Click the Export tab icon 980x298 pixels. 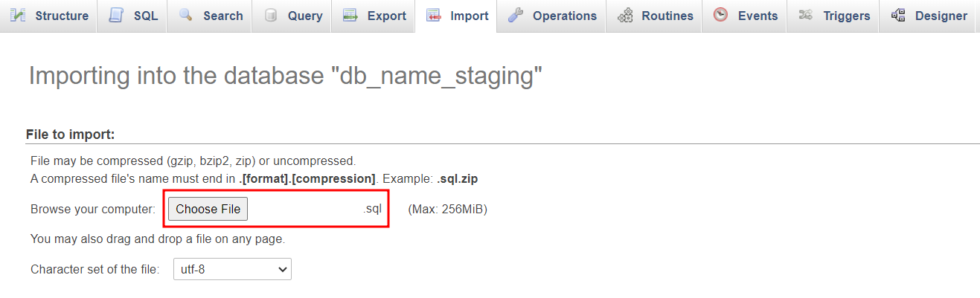350,16
